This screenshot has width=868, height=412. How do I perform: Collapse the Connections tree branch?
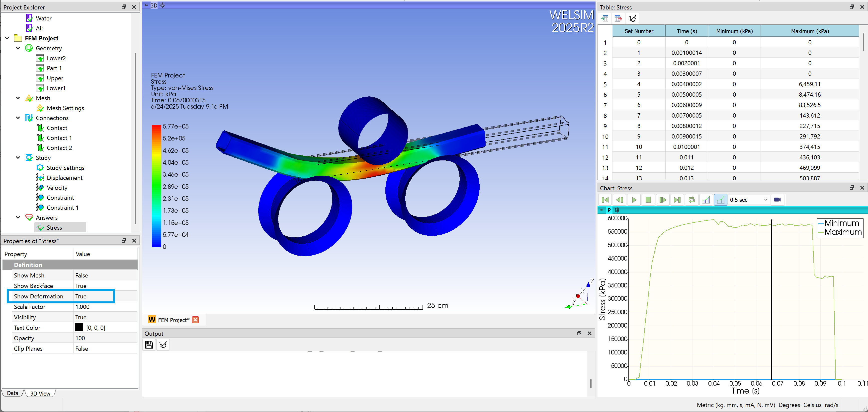[18, 118]
